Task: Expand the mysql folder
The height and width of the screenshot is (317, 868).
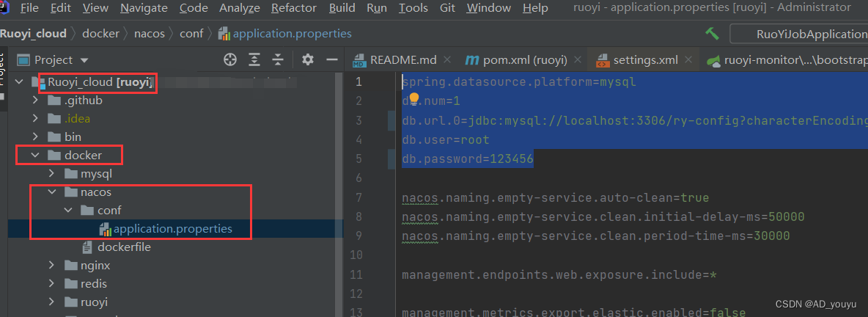Action: click(x=51, y=174)
